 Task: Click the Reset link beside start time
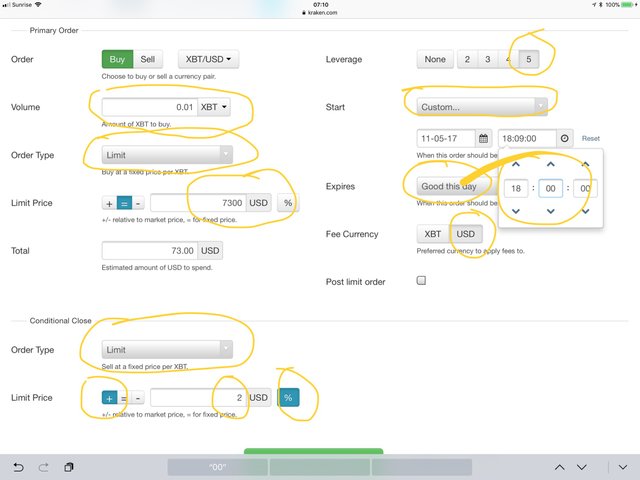[x=591, y=138]
